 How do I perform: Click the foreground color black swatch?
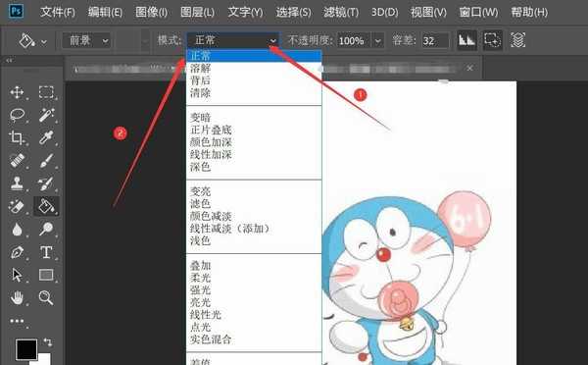click(26, 349)
